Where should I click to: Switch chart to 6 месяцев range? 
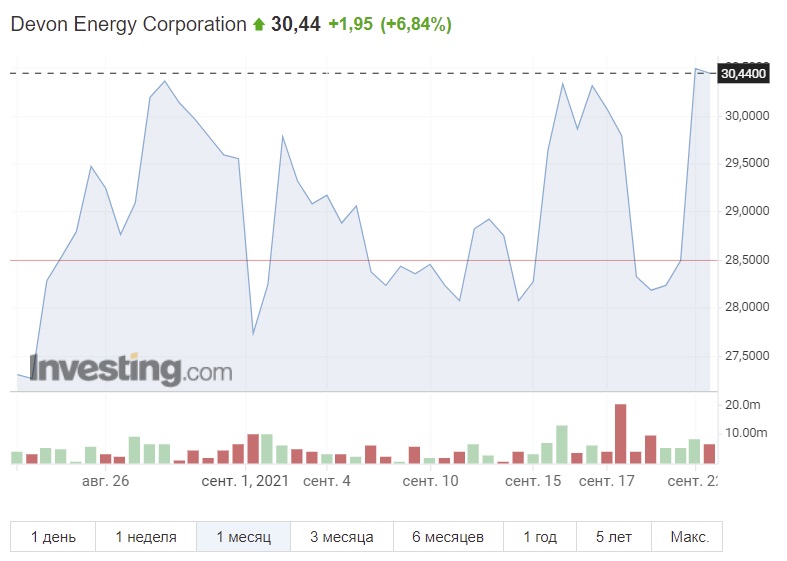click(448, 537)
